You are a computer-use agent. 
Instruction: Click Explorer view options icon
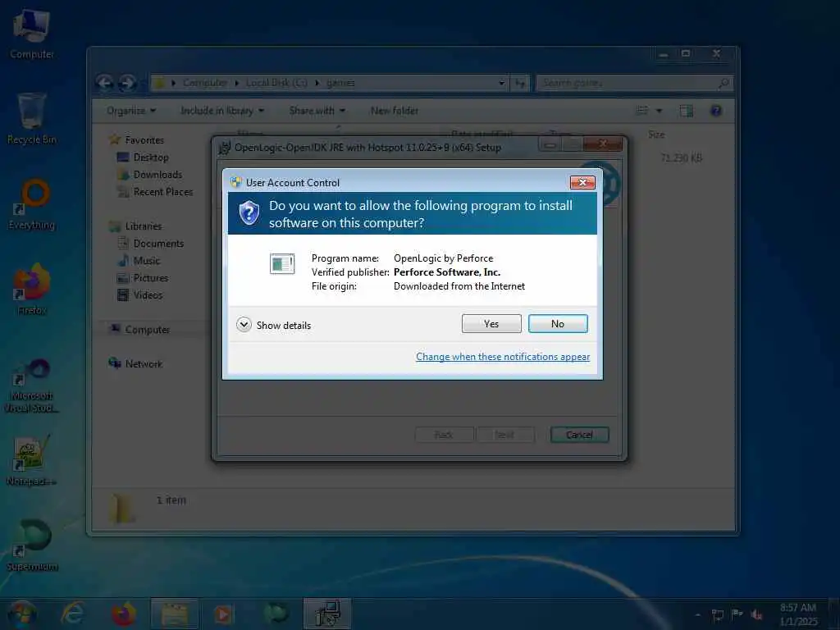(641, 111)
